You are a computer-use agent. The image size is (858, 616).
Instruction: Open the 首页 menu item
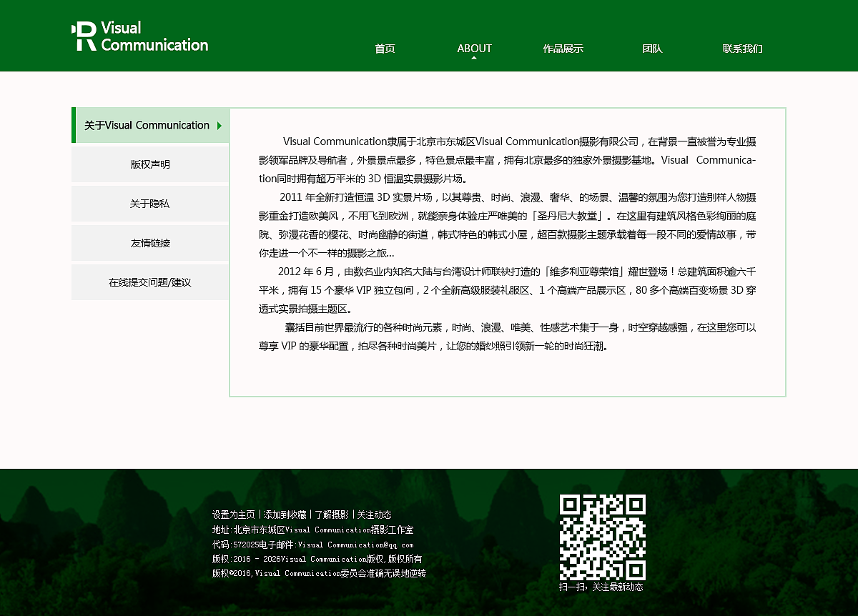pyautogui.click(x=385, y=49)
